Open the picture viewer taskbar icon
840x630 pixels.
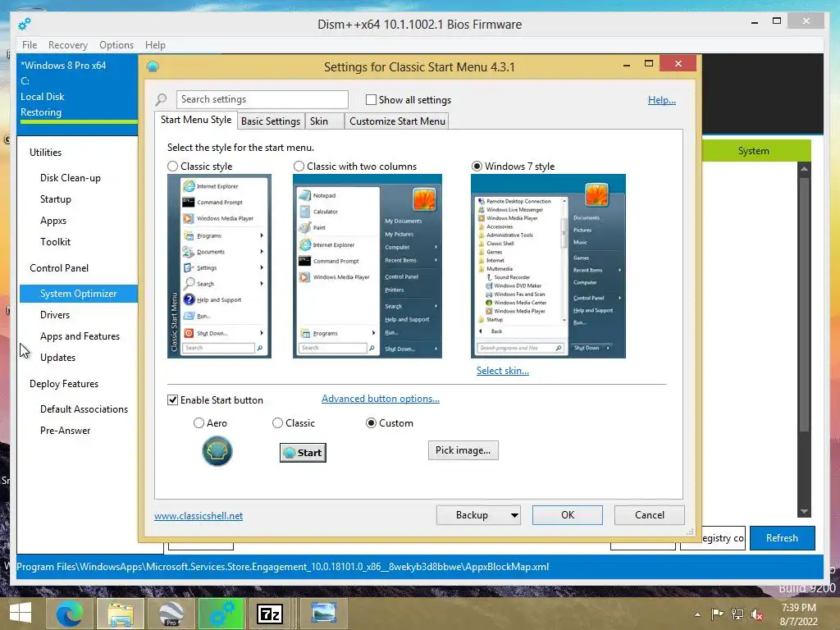point(323,614)
